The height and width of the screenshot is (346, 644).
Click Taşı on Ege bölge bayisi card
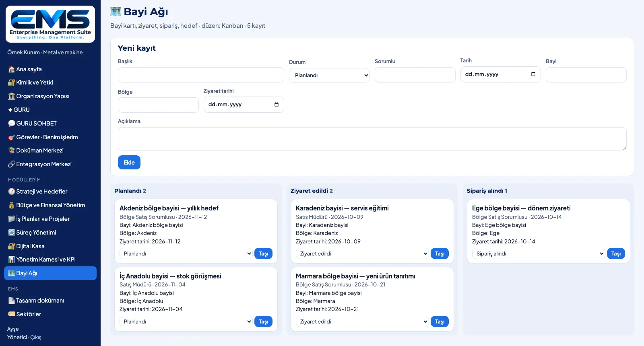click(616, 253)
